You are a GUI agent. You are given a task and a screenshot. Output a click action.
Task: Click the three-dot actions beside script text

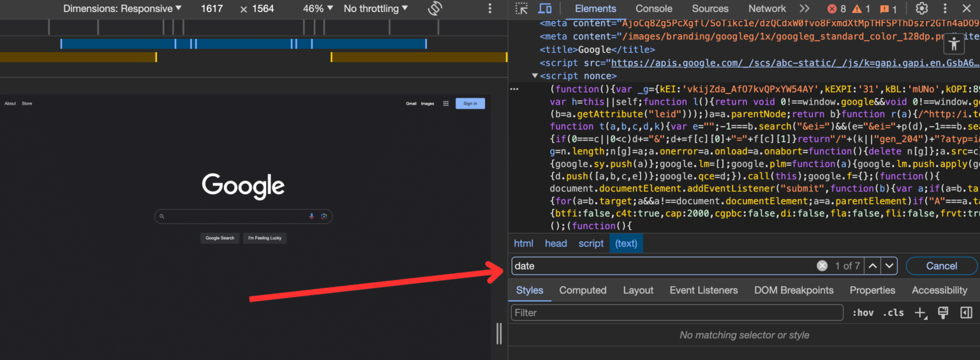coord(514,89)
